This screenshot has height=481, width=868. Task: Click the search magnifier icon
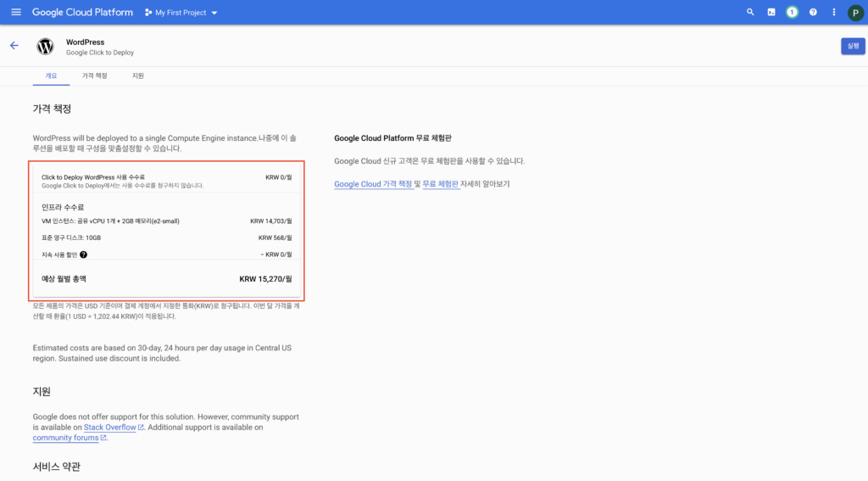(750, 12)
